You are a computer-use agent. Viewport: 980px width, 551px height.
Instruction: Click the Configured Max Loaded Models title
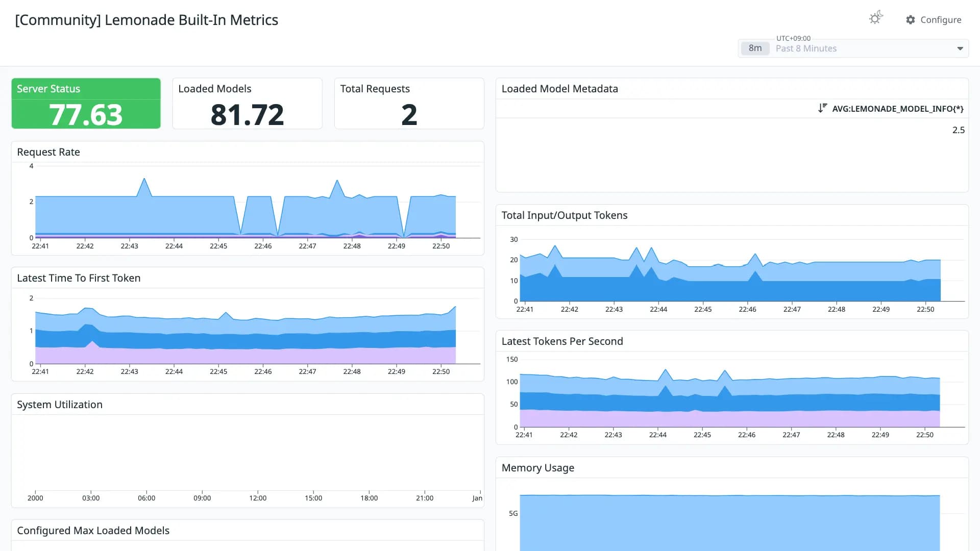93,531
